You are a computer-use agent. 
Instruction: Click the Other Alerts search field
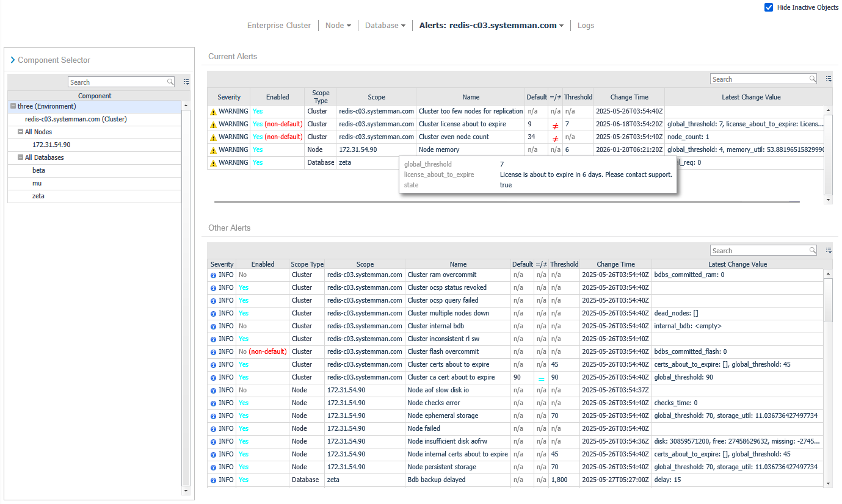click(x=760, y=251)
